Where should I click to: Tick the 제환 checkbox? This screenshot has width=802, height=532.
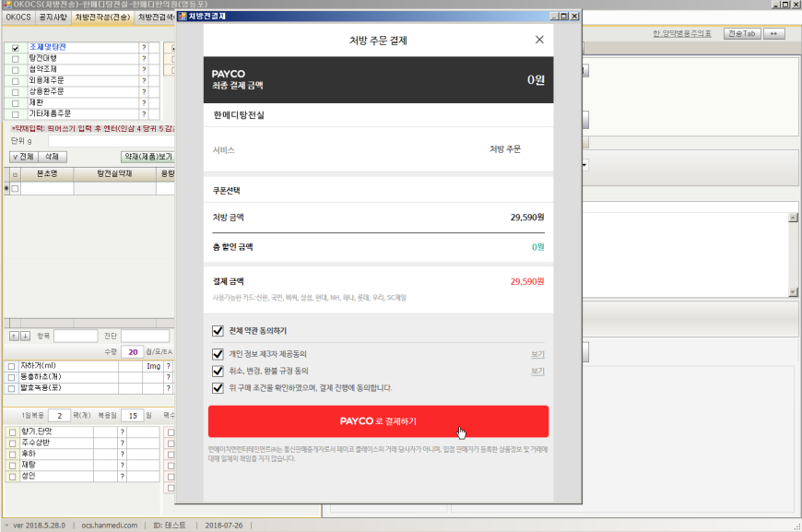[x=16, y=103]
